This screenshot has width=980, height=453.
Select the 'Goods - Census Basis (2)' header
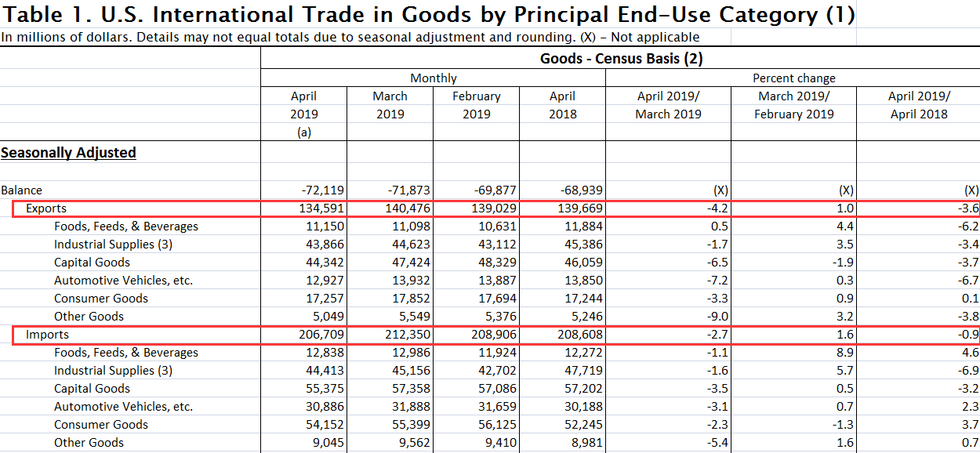click(x=621, y=59)
